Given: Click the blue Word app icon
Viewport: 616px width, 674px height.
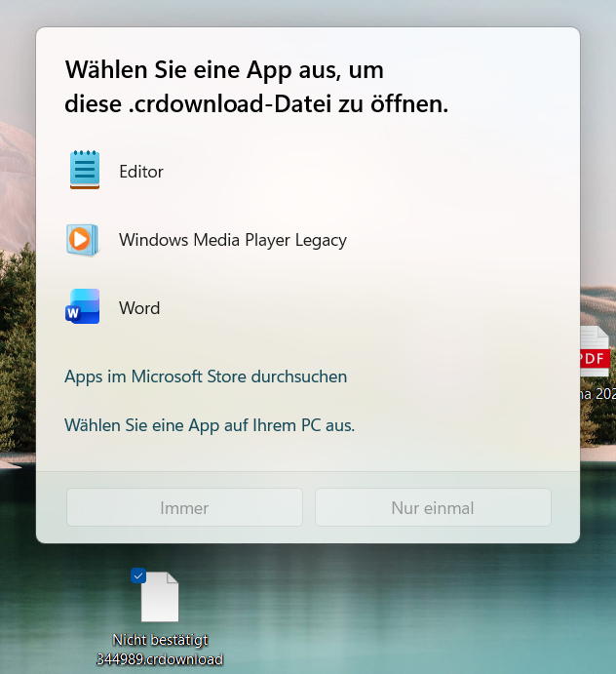Looking at the screenshot, I should pyautogui.click(x=83, y=307).
